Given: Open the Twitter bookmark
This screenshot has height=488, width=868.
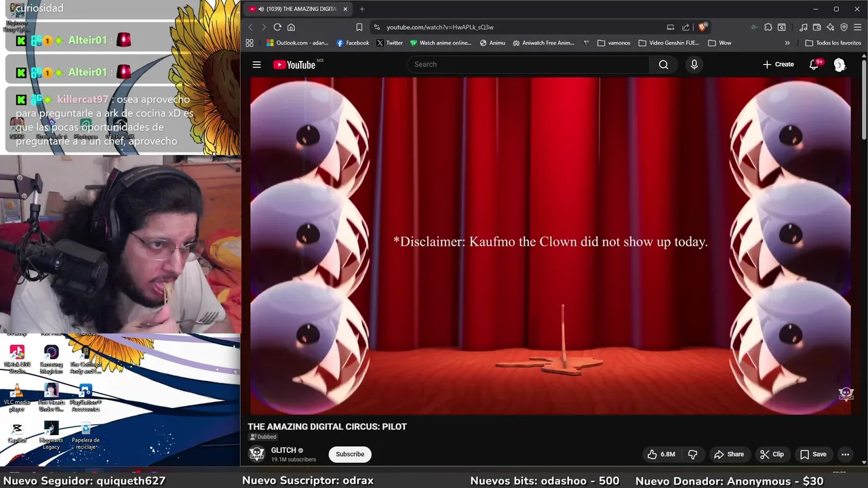Looking at the screenshot, I should 389,43.
